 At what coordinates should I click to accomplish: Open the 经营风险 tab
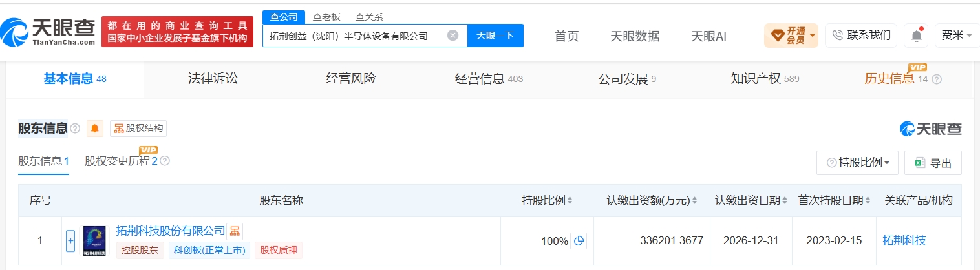pos(351,79)
